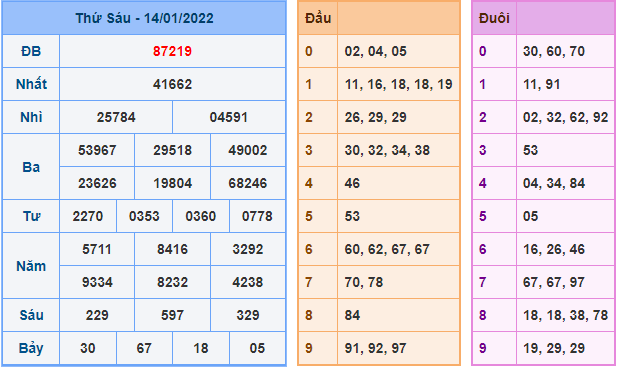Click Đầu row values 60, 62, 67, 67

tap(387, 249)
